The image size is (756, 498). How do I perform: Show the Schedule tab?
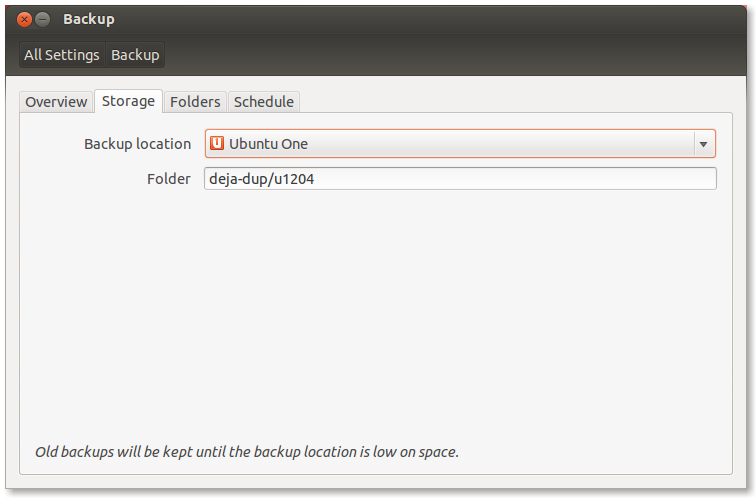pyautogui.click(x=264, y=102)
